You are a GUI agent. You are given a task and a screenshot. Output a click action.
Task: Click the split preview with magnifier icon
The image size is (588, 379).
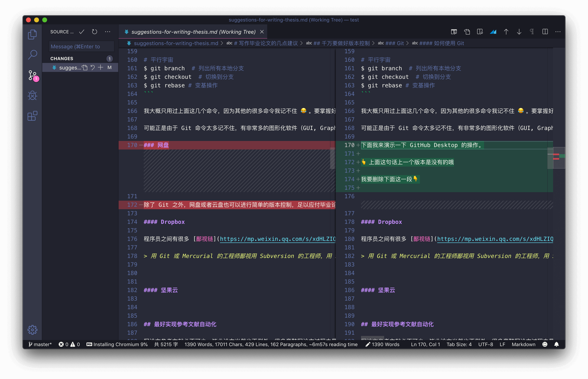[480, 32]
